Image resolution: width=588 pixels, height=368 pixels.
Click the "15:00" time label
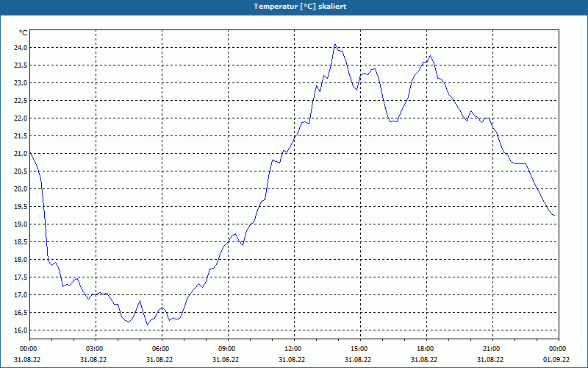[360, 349]
